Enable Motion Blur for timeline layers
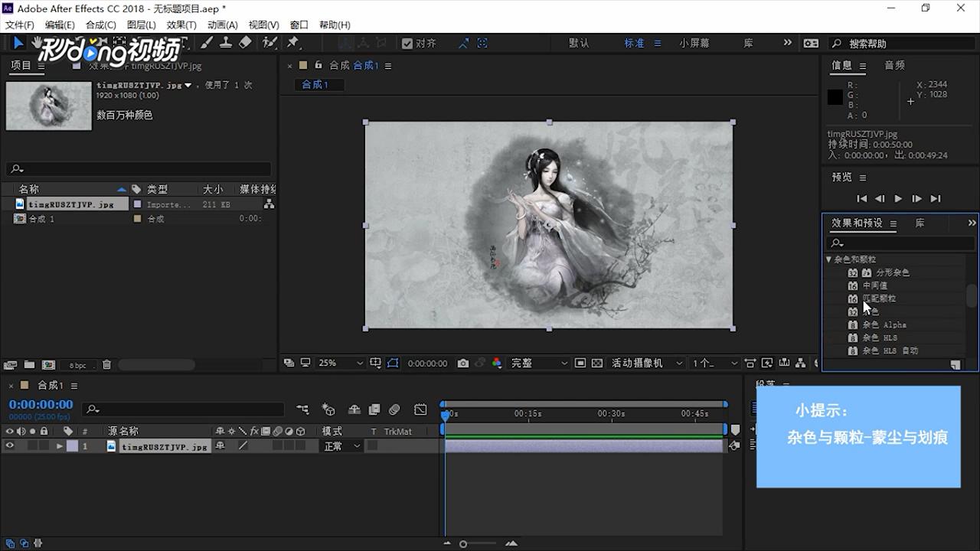Screen dimensions: 980x551 tap(394, 409)
